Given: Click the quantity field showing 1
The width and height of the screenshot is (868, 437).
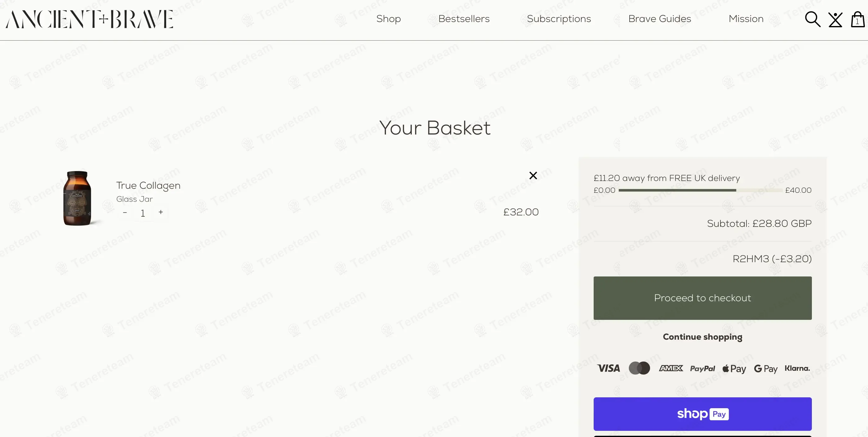Looking at the screenshot, I should click(x=143, y=213).
